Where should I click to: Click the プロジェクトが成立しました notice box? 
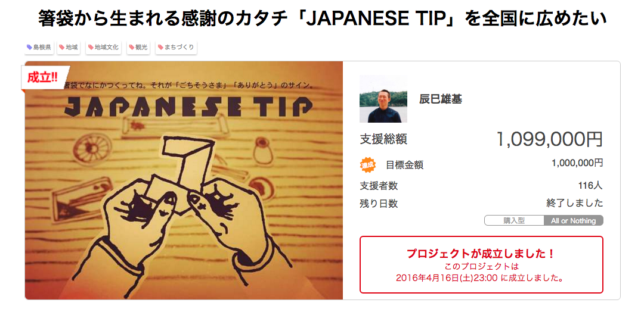click(x=481, y=264)
